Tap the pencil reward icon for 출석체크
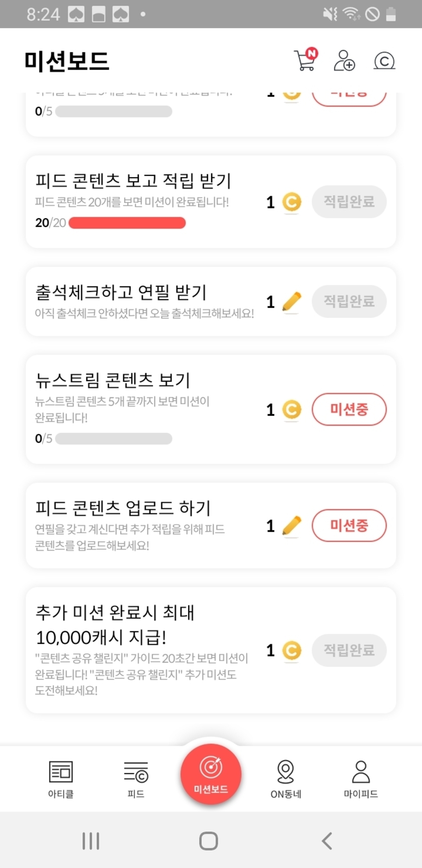Image resolution: width=422 pixels, height=868 pixels. coord(291,302)
